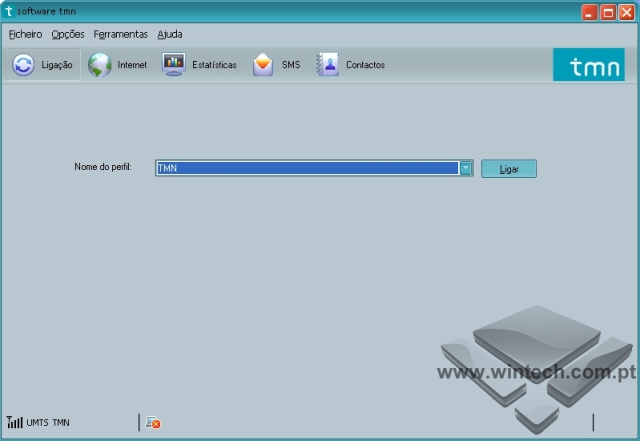
Task: Select the Internet toolbar label
Action: 132,65
